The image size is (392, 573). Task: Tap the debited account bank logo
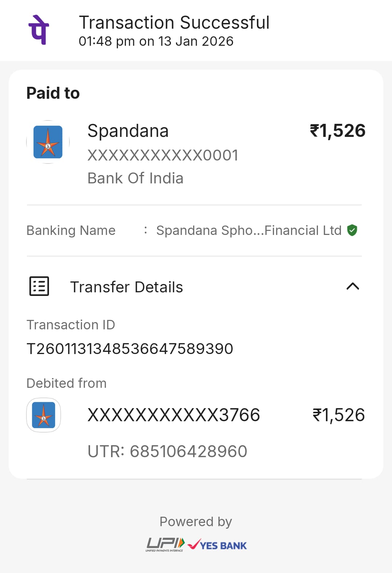44,415
